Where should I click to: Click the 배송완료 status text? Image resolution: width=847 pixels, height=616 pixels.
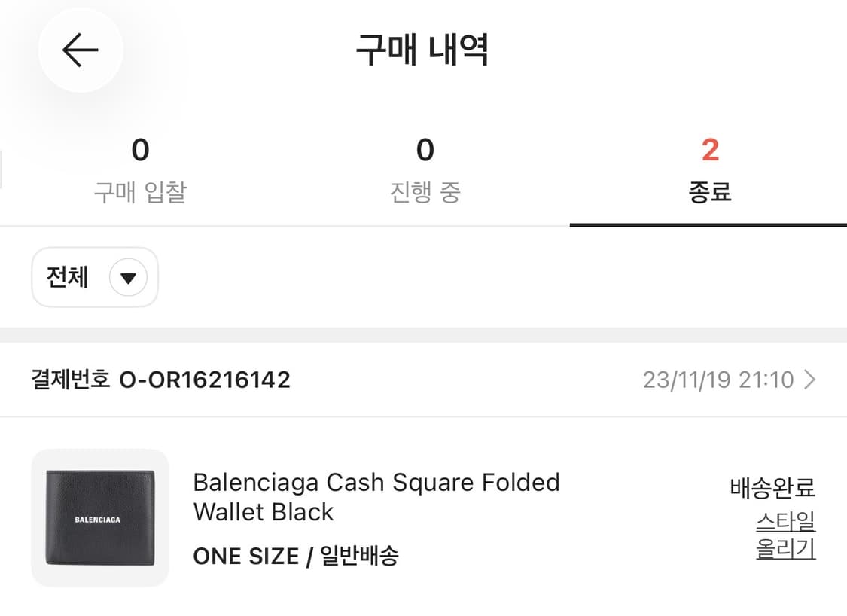tap(772, 489)
